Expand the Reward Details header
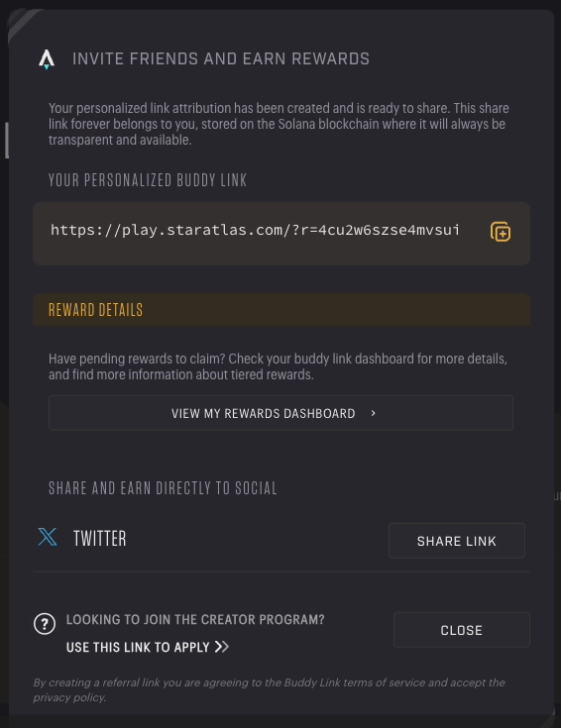The width and height of the screenshot is (561, 728). [281, 310]
